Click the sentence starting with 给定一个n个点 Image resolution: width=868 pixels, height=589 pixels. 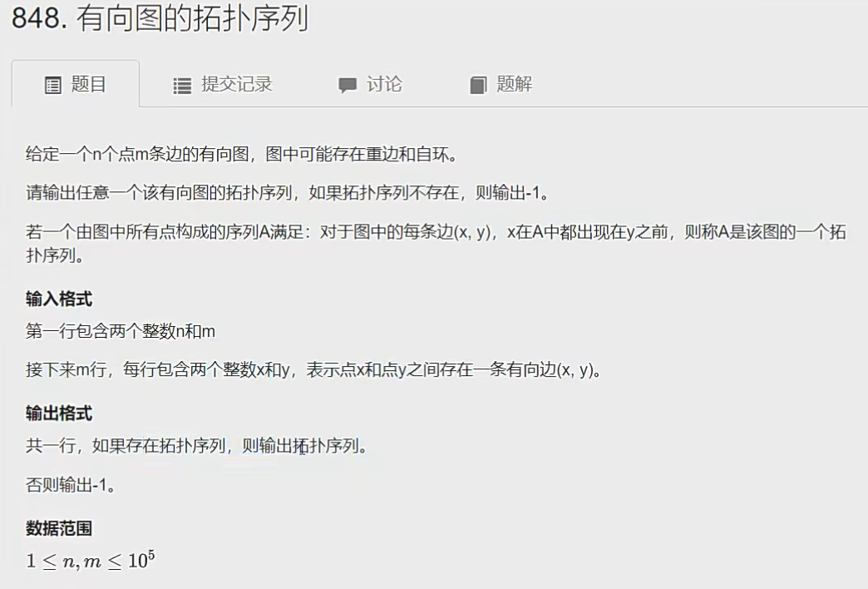[x=243, y=154]
